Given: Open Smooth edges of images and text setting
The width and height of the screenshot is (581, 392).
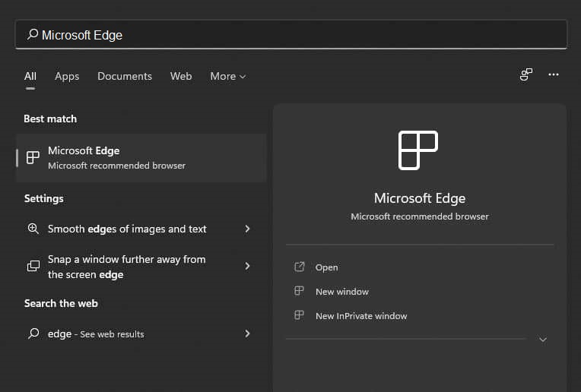Looking at the screenshot, I should (x=141, y=229).
